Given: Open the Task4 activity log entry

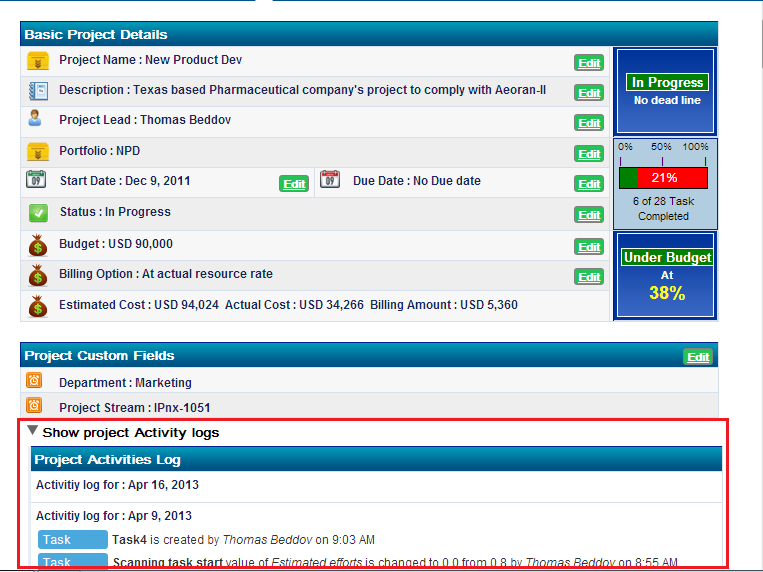Looking at the screenshot, I should (129, 540).
